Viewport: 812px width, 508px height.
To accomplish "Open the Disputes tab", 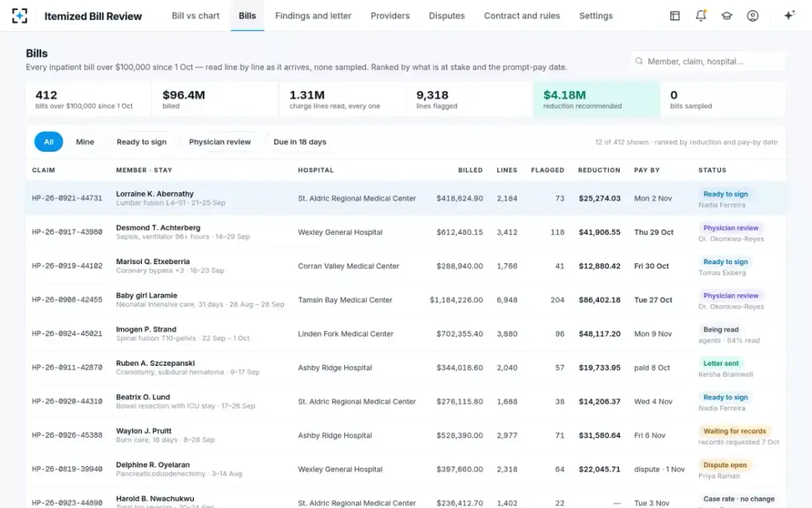I will click(447, 16).
